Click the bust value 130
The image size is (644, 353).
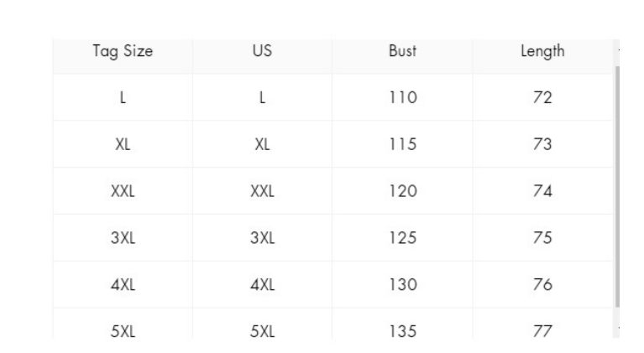(x=402, y=286)
